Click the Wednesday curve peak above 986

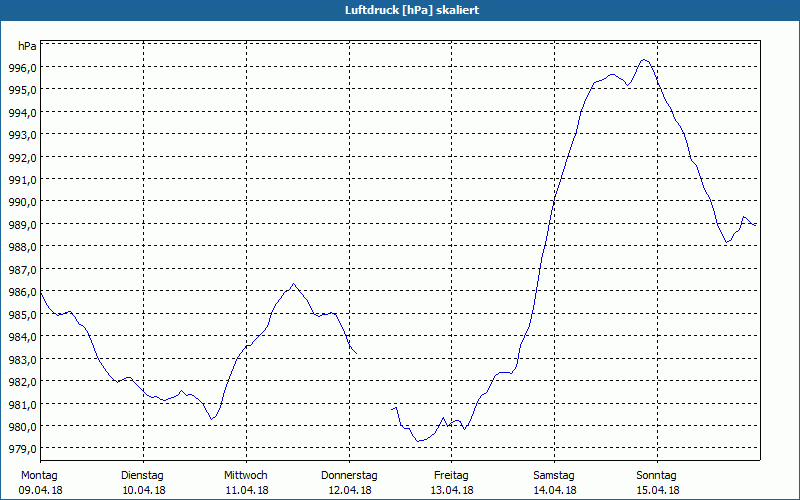pos(293,284)
